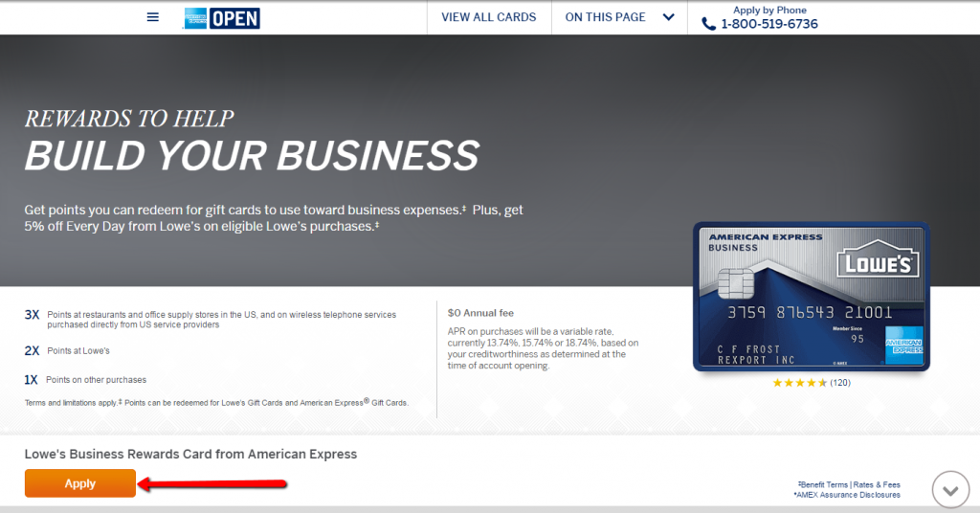Click the APR on purchases paragraph
This screenshot has height=513, width=980.
pos(544,348)
